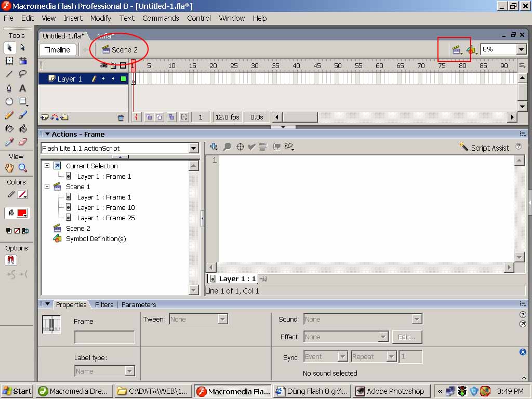This screenshot has height=399, width=532.
Task: Select the Eyedropper tool
Action: point(9,142)
